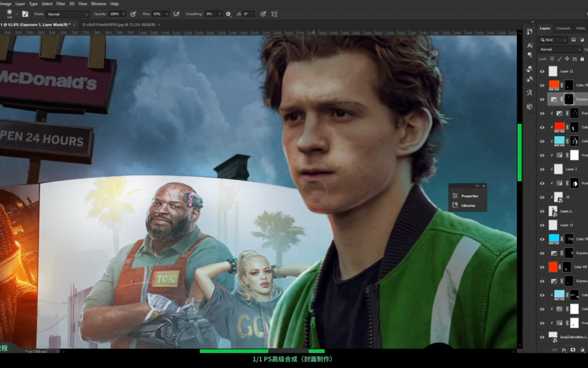Select the red clipped Color Fill layer's swatch
The width and height of the screenshot is (588, 368).
(x=559, y=127)
